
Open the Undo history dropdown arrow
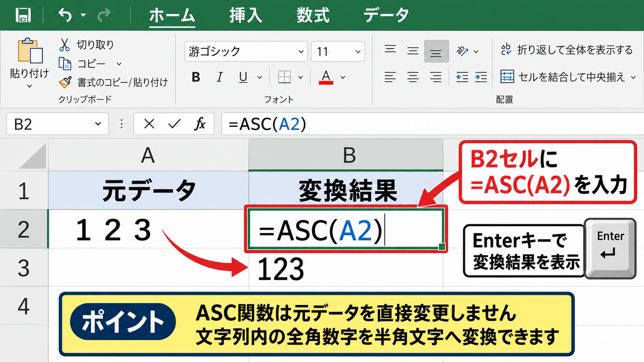(x=83, y=15)
